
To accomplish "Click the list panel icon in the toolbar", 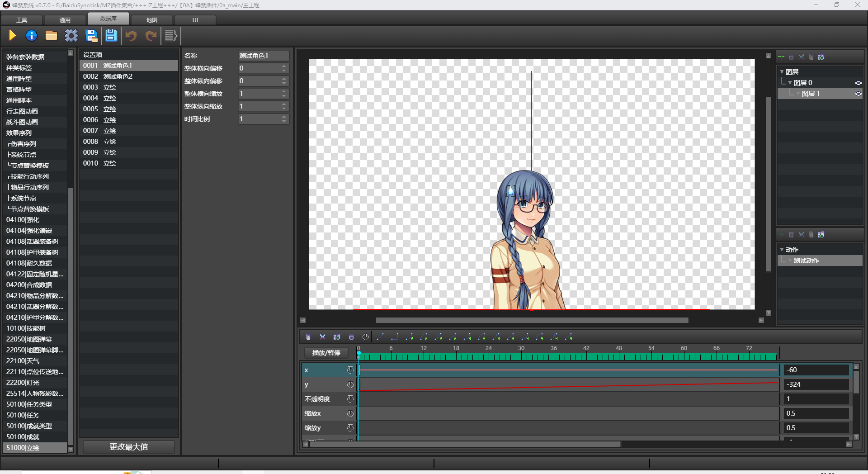I will 171,36.
